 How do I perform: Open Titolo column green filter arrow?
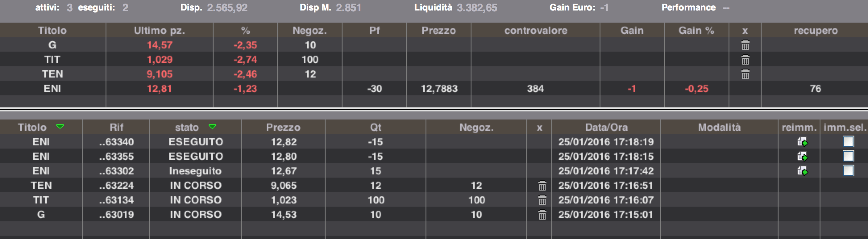(x=60, y=127)
